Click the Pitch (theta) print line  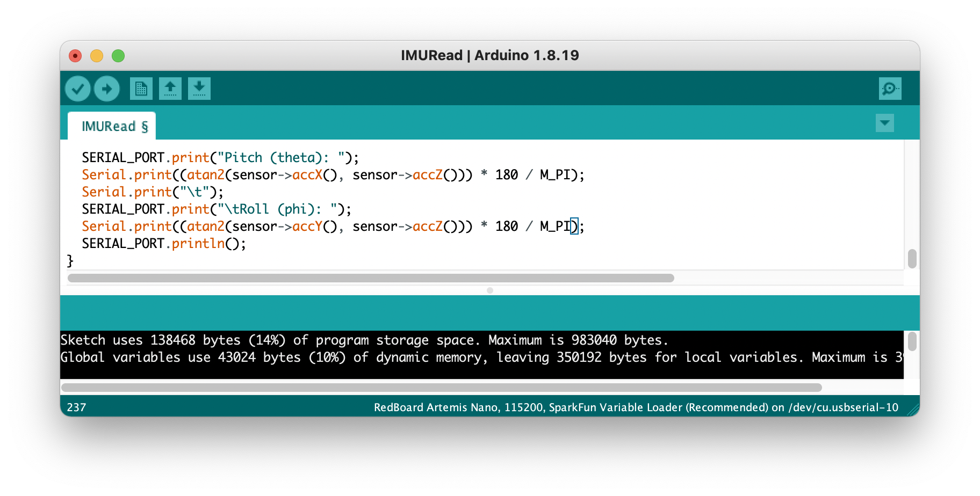[220, 157]
